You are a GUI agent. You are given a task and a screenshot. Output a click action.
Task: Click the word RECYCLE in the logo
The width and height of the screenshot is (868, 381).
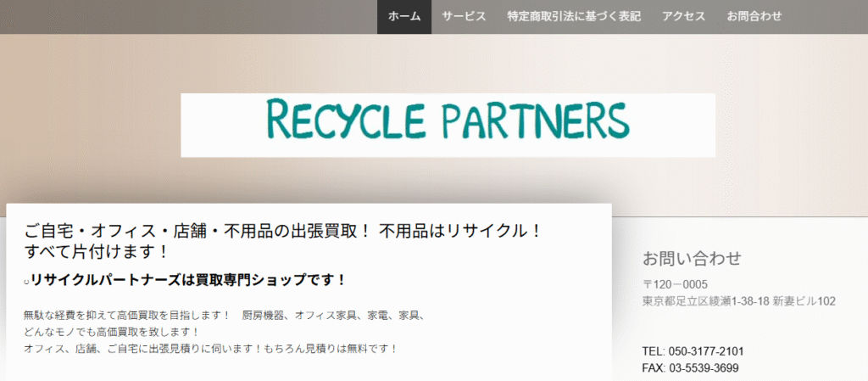pyautogui.click(x=346, y=120)
